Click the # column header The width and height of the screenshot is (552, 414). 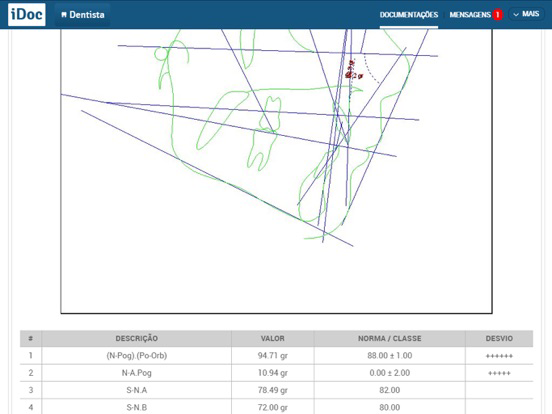click(31, 338)
